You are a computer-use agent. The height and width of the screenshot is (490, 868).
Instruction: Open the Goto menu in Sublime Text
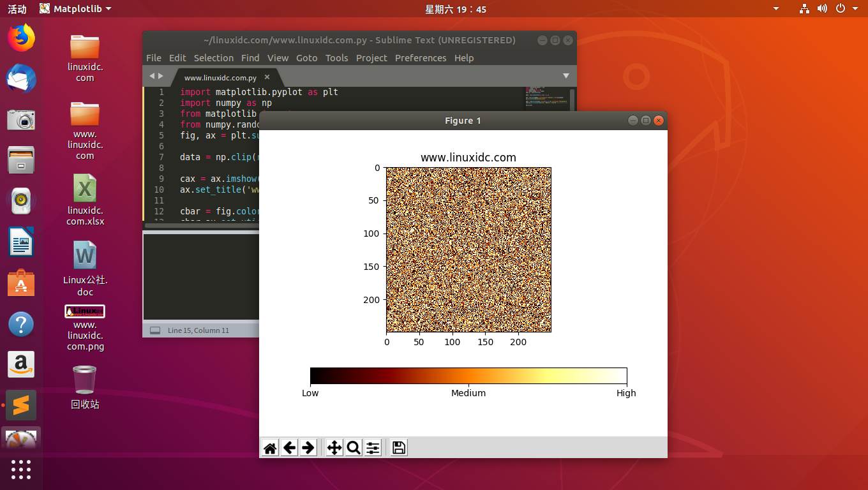tap(307, 58)
